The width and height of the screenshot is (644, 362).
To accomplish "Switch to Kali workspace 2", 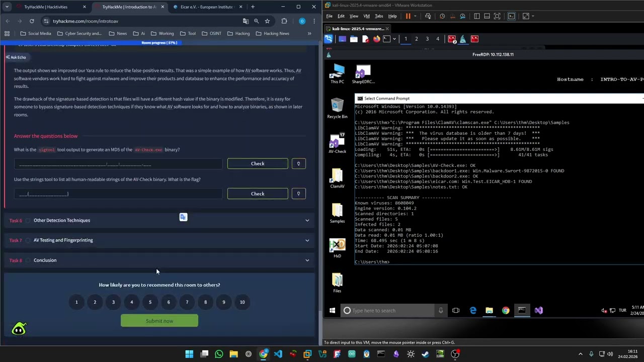I will (x=416, y=39).
